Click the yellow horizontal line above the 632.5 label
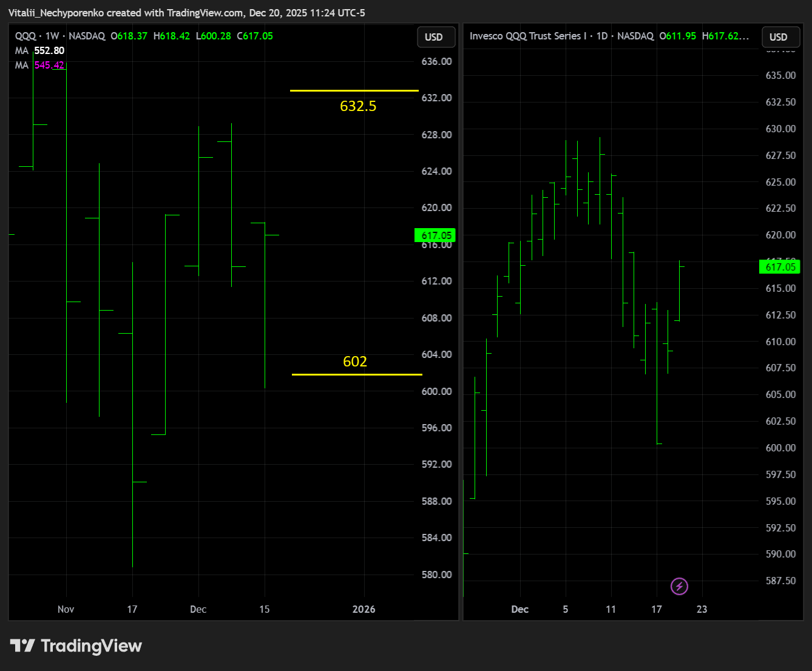Image resolution: width=812 pixels, height=671 pixels. click(354, 90)
